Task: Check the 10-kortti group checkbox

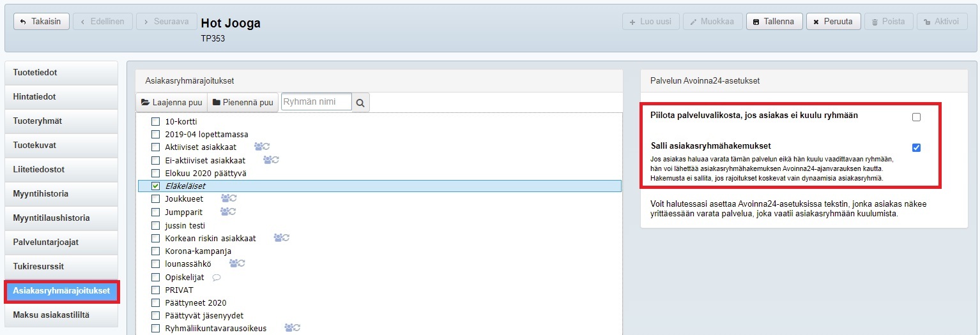Action: 155,121
